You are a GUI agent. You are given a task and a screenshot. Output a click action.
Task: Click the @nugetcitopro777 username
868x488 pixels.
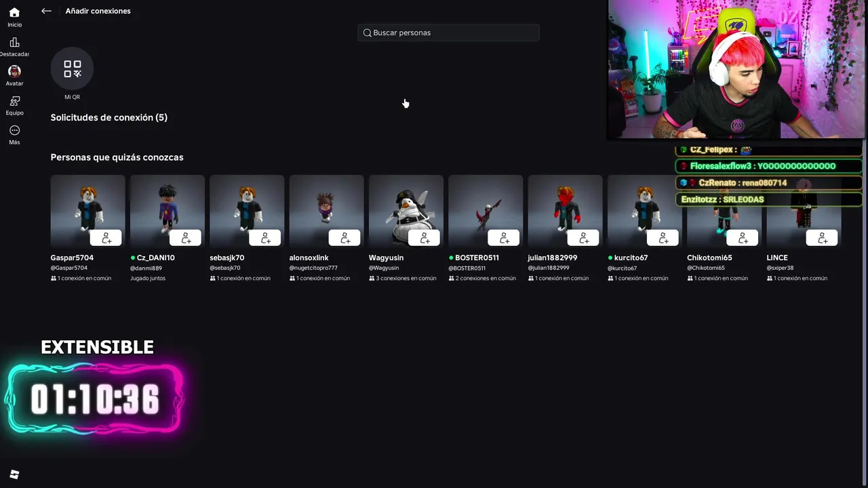coord(313,268)
